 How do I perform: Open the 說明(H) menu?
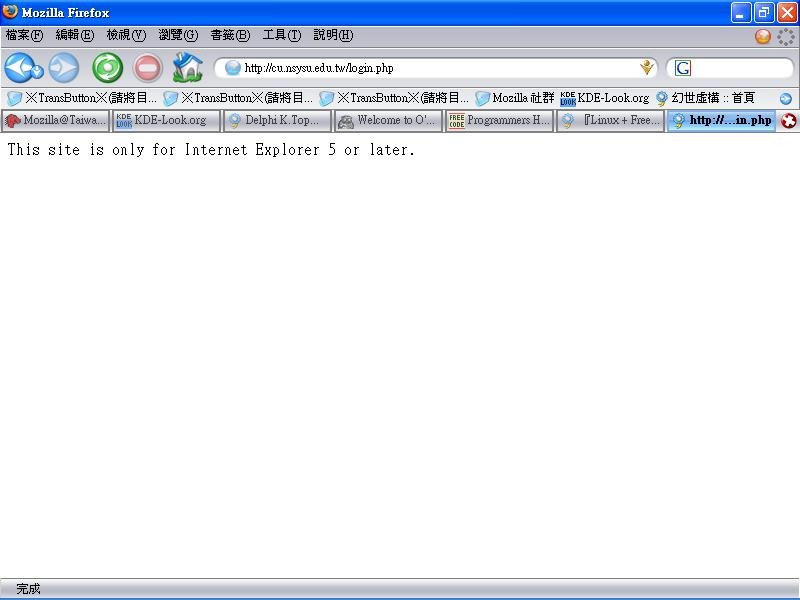[x=333, y=35]
